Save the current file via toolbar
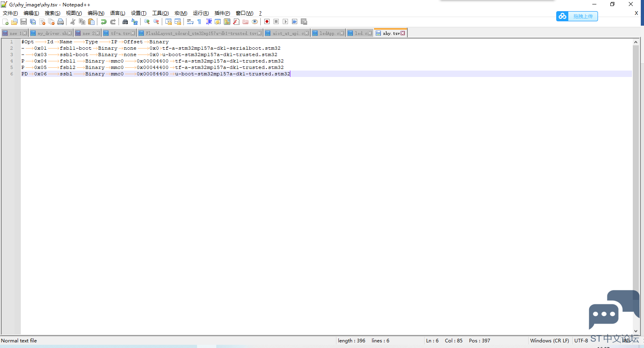This screenshot has height=348, width=644. pyautogui.click(x=24, y=22)
